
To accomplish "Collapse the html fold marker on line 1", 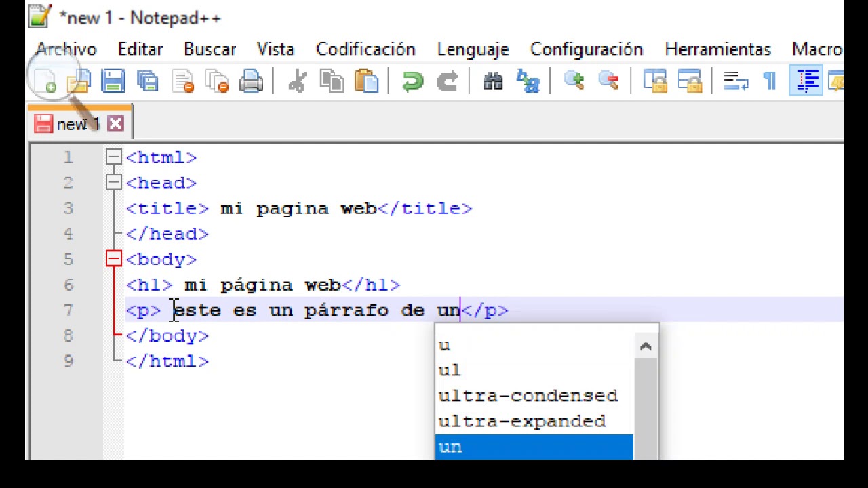I will point(113,157).
